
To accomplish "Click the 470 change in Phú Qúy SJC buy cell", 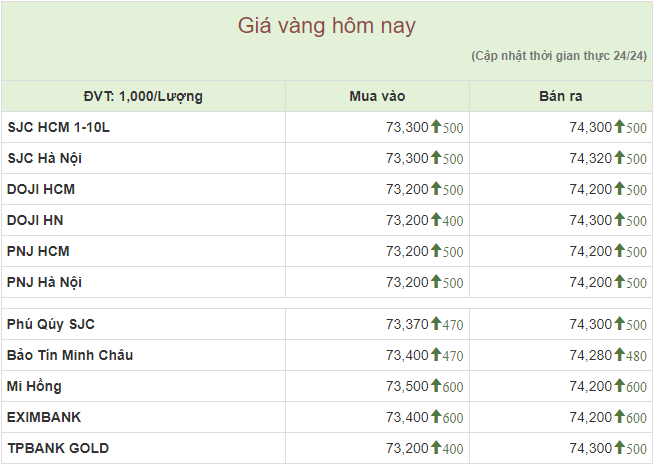I will click(x=453, y=325).
